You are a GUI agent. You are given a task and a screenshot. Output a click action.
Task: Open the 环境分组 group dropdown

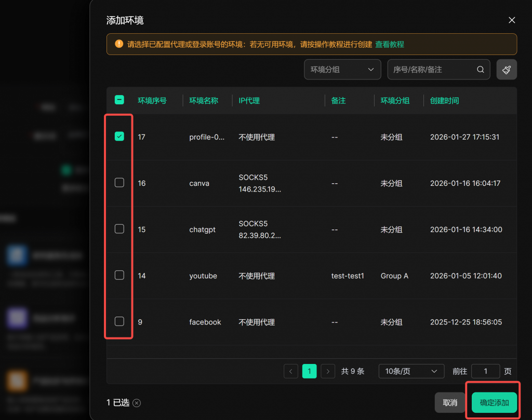coord(342,70)
